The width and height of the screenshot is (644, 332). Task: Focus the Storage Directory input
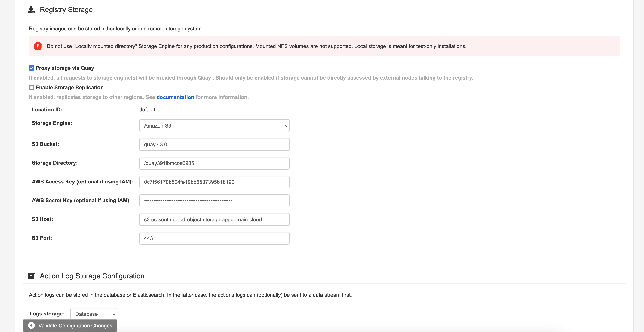214,163
